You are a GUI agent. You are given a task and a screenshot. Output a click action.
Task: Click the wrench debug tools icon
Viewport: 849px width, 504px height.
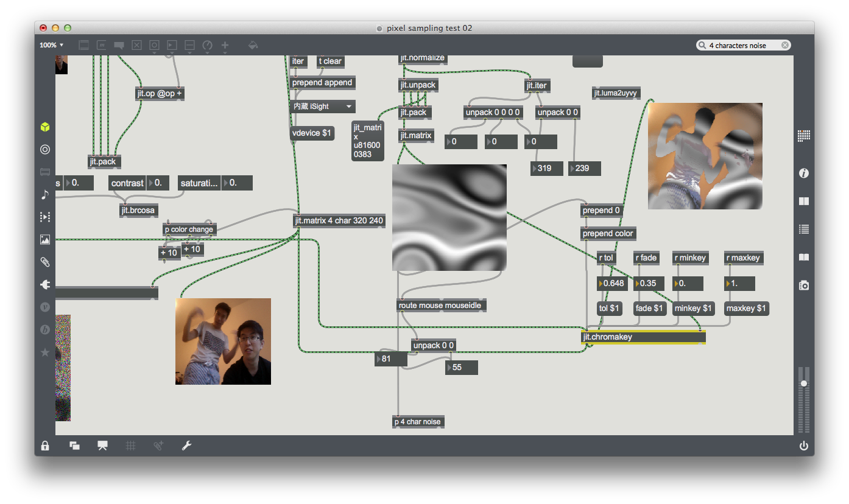[187, 446]
